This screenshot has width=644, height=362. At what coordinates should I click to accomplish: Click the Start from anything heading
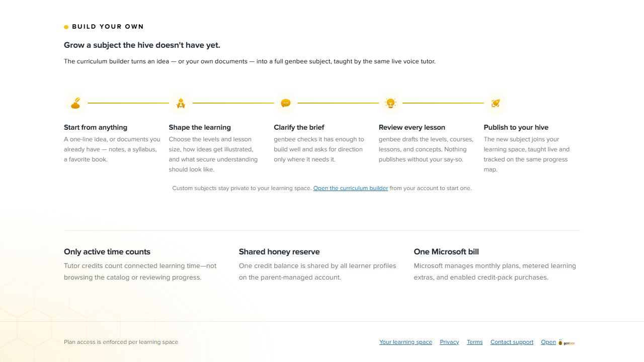96,127
